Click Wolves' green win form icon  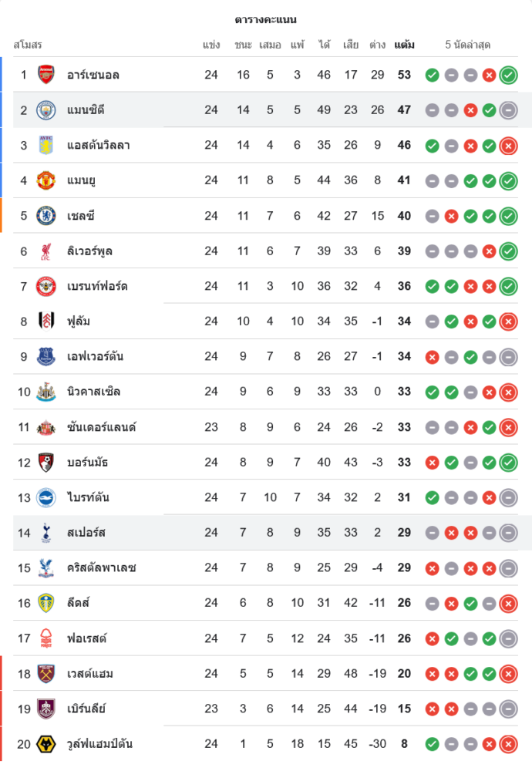(433, 744)
